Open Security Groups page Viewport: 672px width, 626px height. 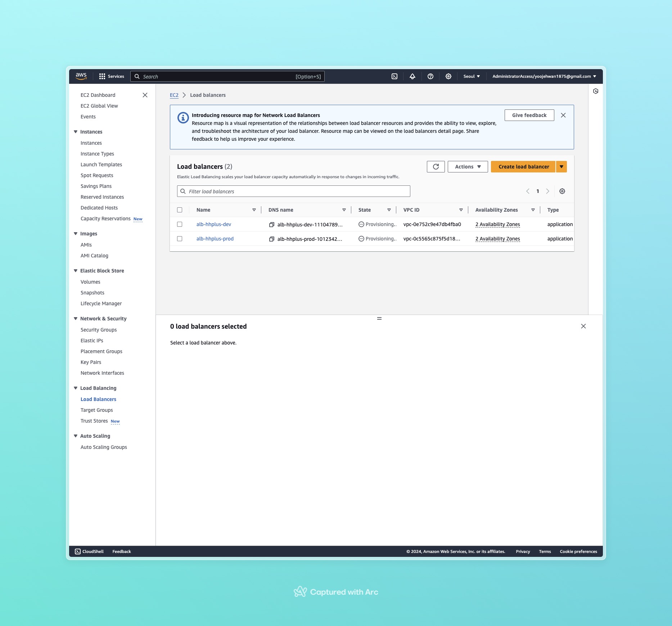click(99, 330)
